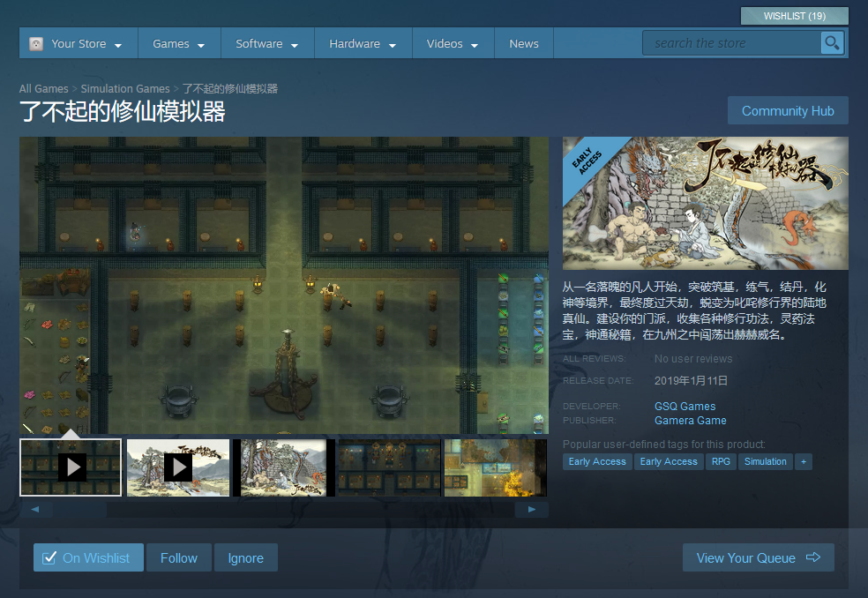Open the News tab
This screenshot has height=598, width=868.
[524, 44]
